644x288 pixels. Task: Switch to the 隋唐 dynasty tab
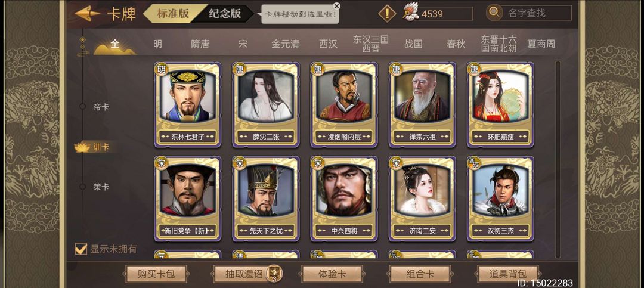coord(200,44)
